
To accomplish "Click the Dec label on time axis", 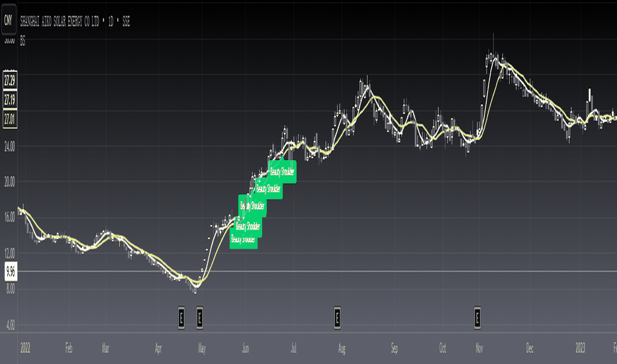I will (530, 348).
